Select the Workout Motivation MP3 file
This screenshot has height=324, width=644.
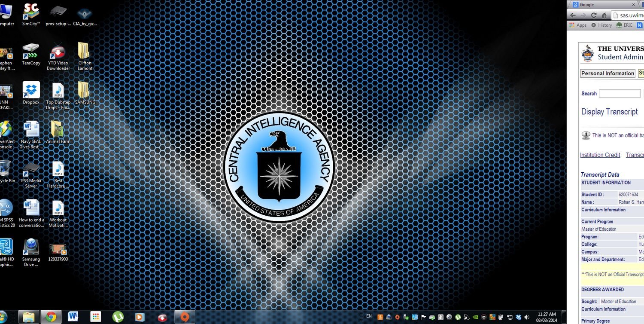click(58, 214)
